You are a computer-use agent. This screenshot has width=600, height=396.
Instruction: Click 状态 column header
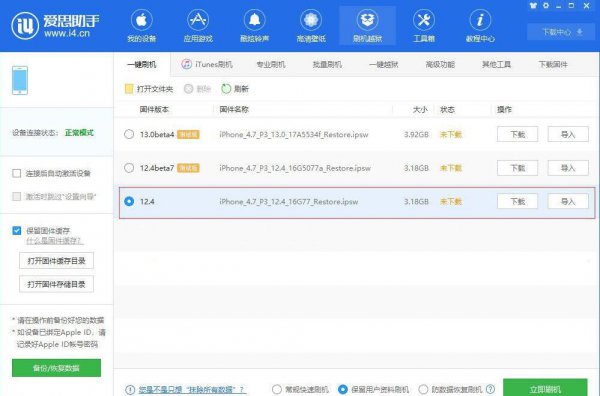coord(447,109)
